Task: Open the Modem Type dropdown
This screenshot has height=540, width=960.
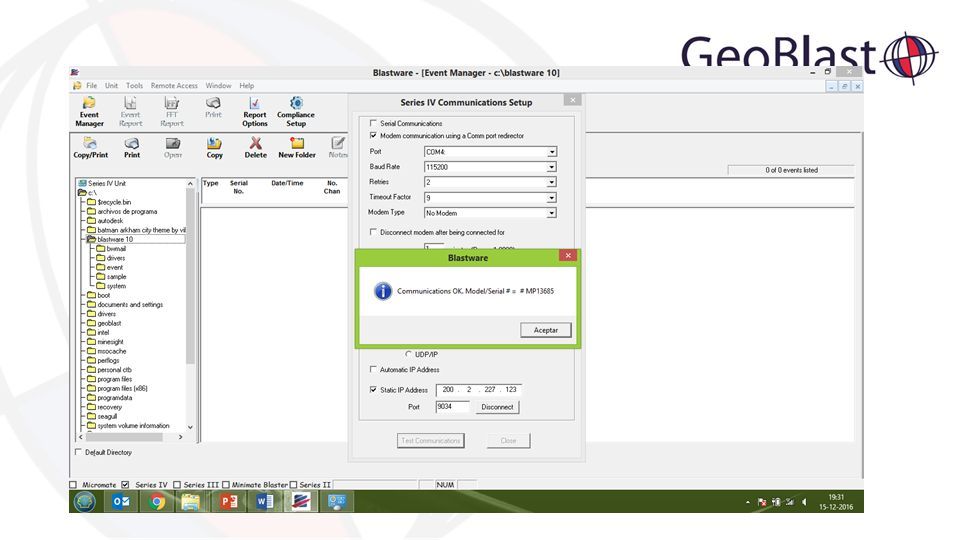Action: pyautogui.click(x=552, y=213)
